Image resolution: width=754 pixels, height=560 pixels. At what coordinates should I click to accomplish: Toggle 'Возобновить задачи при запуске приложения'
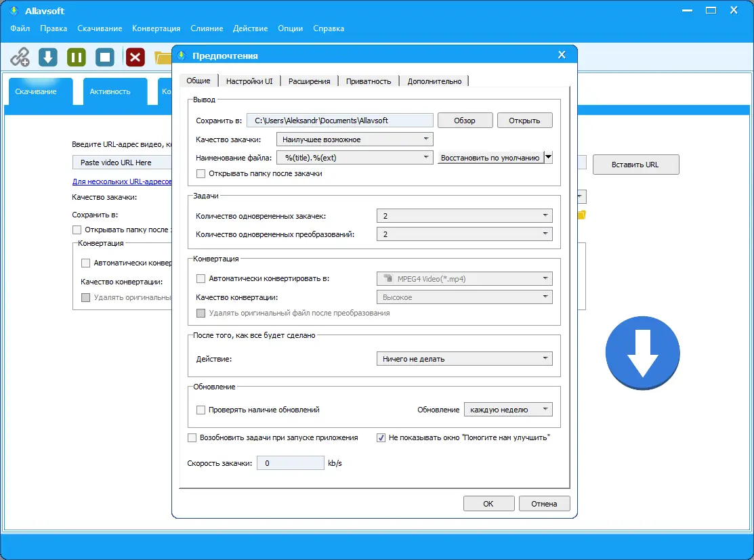[x=192, y=437]
